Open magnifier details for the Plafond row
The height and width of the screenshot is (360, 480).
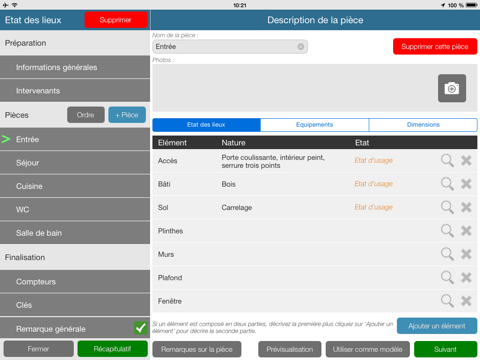(447, 278)
